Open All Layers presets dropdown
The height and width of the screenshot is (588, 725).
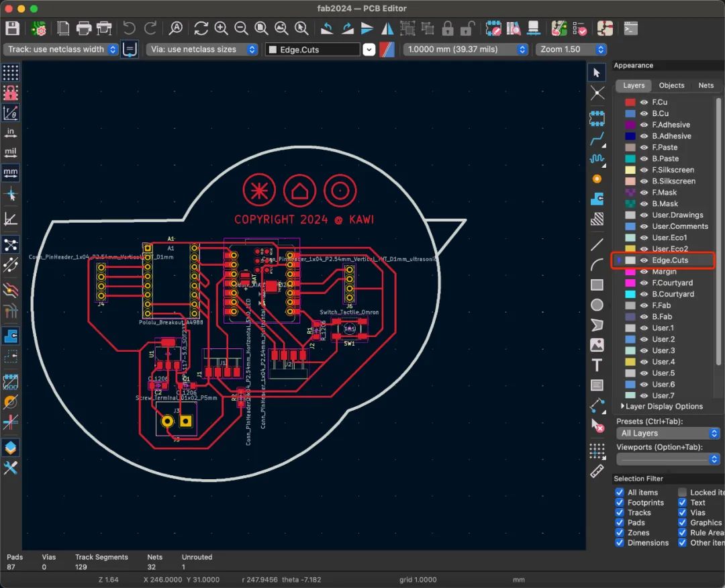tap(668, 433)
